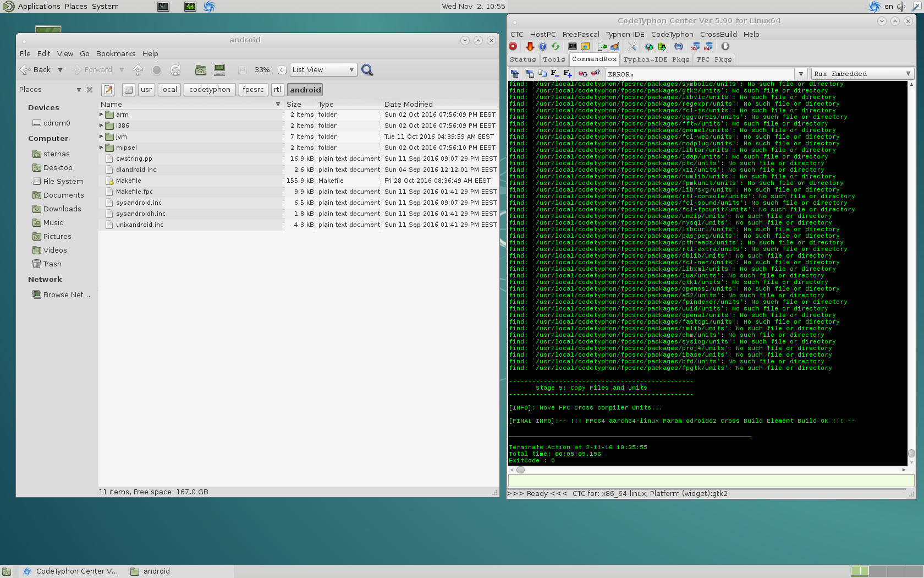Sort files by the Date Modified column header

point(440,104)
